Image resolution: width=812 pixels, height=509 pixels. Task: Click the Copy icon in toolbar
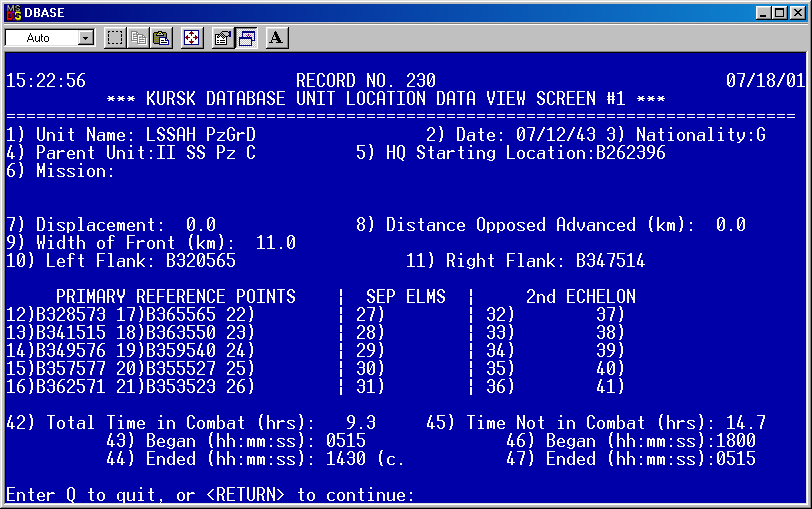click(x=138, y=38)
